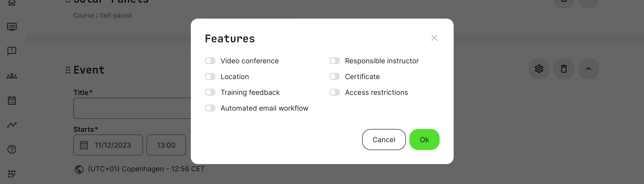Delete the Event with trash icon
This screenshot has height=184, width=644.
coord(563,69)
